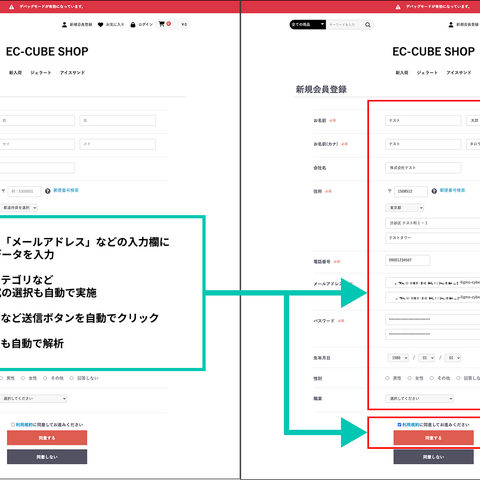Click the warning triangle in the right debug banner
Screen dimensions: 480x480
398,7
